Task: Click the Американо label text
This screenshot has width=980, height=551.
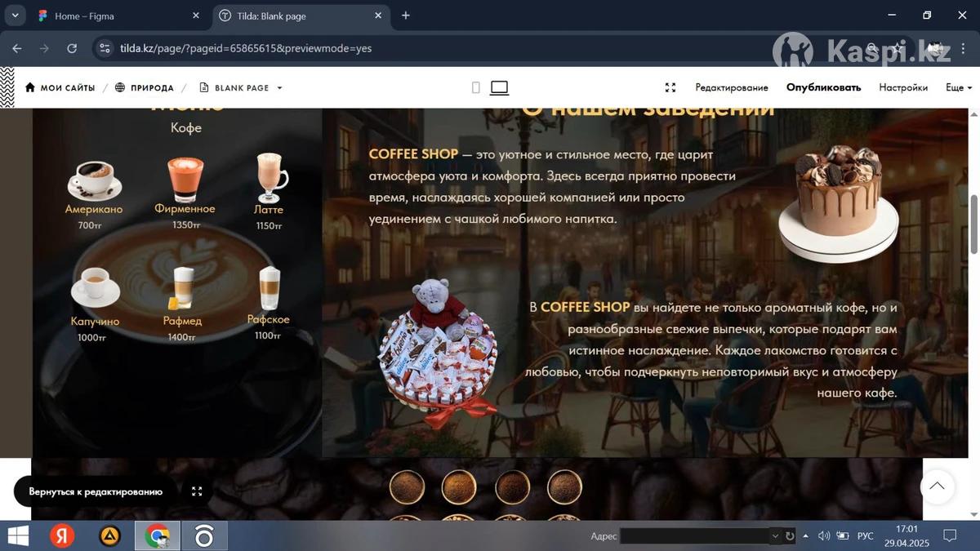Action: point(94,210)
